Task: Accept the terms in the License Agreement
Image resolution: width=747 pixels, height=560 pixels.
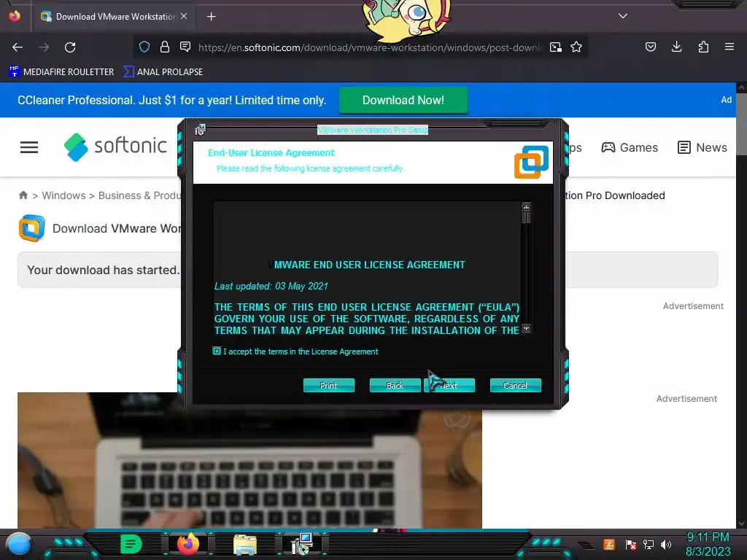Action: 217,351
